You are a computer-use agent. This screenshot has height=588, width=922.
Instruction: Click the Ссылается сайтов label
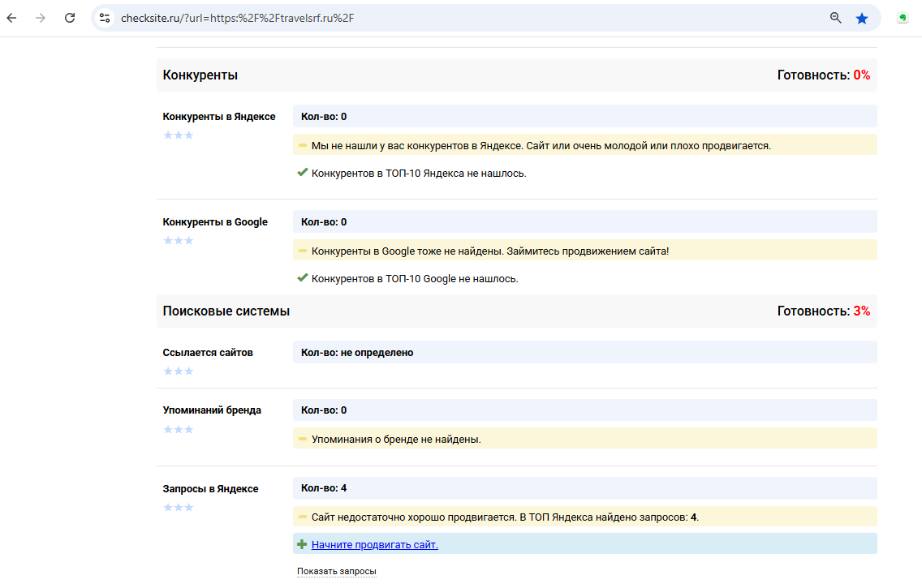pyautogui.click(x=208, y=353)
